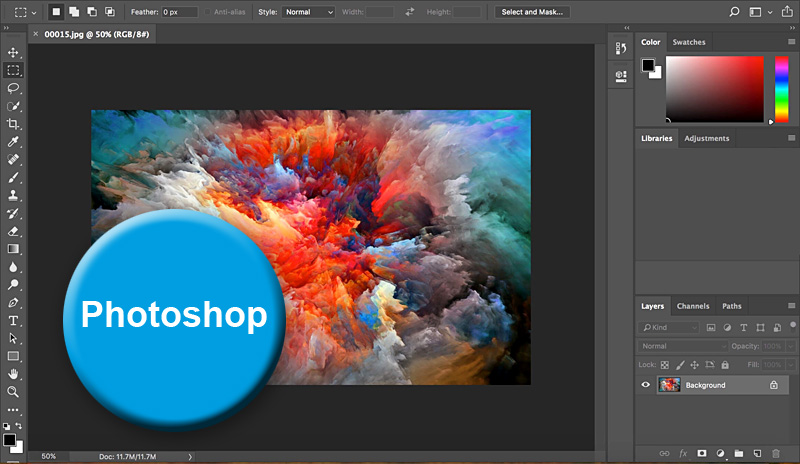Click the Create new layer icon
Viewport: 800px width, 464px height.
757,454
